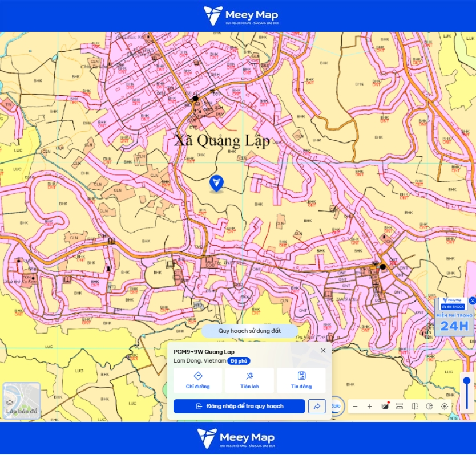Open the Lớp bản đồ layer switcher
This screenshot has height=455, width=476.
(22, 401)
